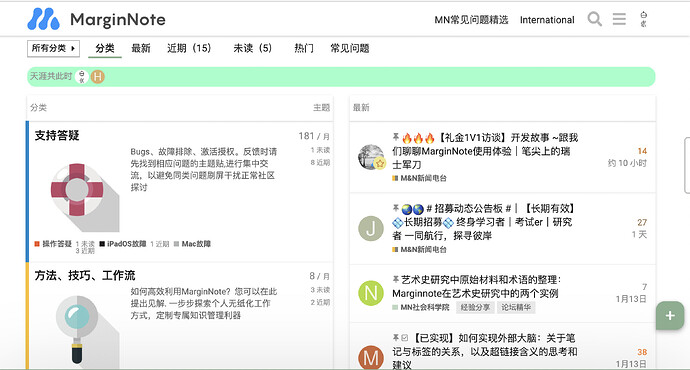Open the green N user avatar

(371, 293)
